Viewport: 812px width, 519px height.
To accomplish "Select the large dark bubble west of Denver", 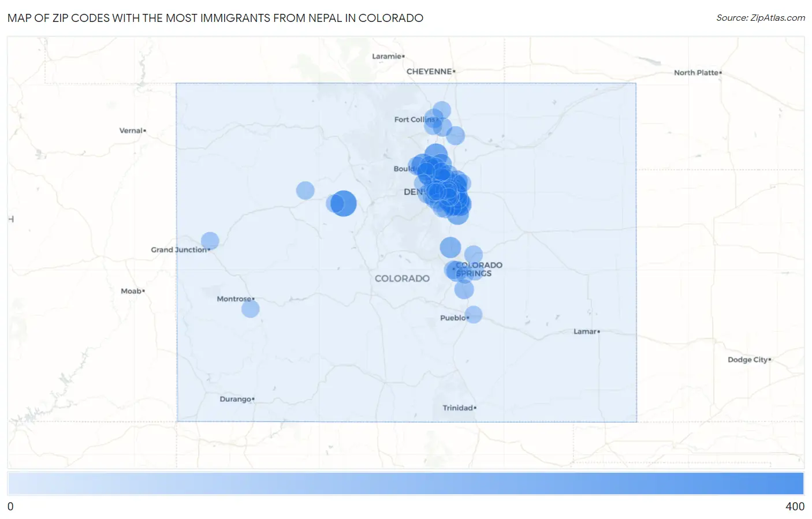I will (x=344, y=203).
